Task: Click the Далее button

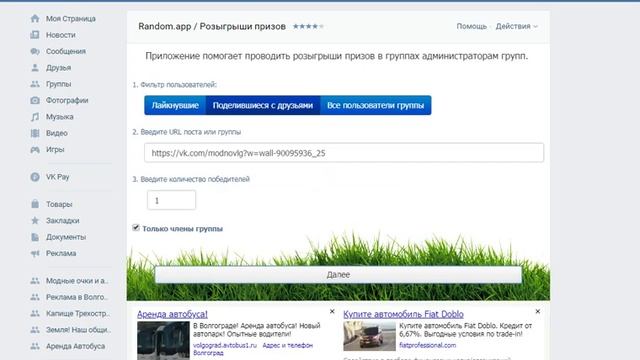Action: [338, 275]
